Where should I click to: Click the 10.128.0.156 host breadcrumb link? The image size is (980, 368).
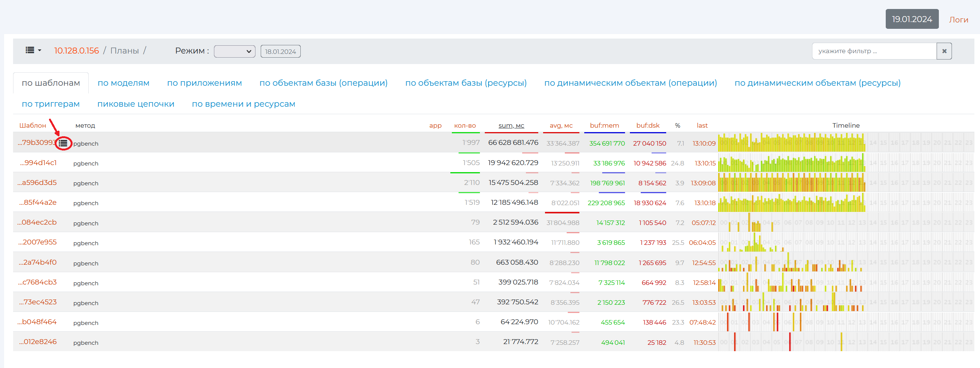coord(76,51)
